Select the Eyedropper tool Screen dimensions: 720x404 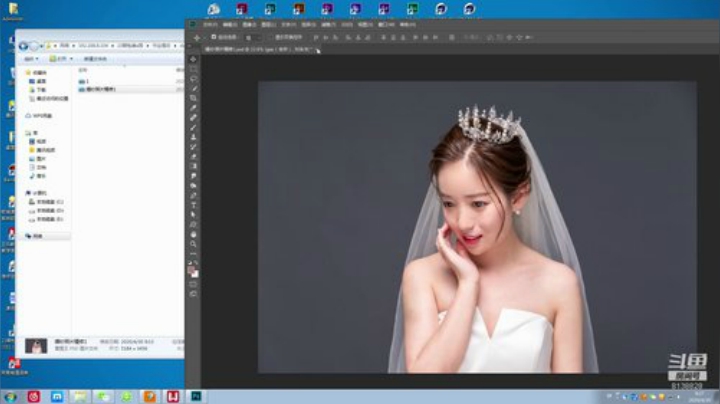pyautogui.click(x=193, y=108)
